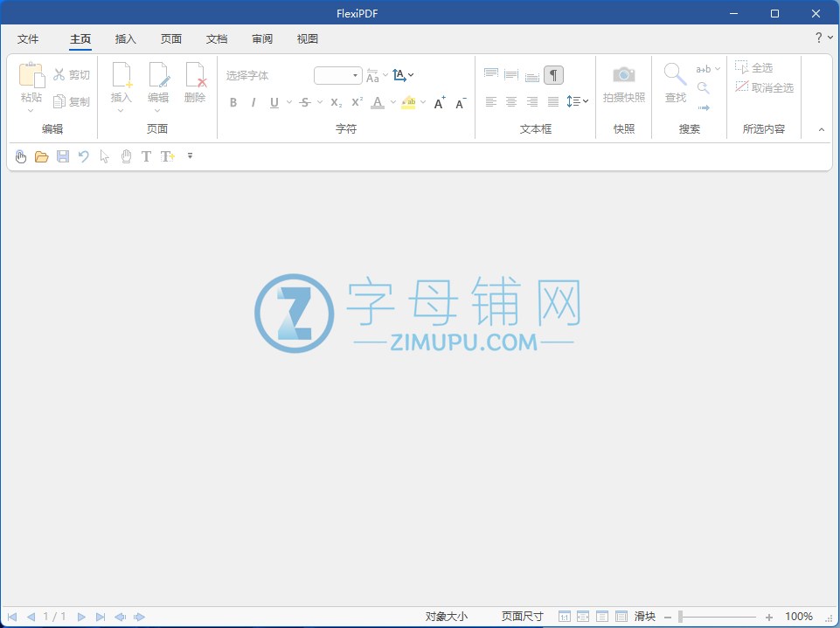Viewport: 840px width, 628px height.
Task: Click Select All (全选) button
Action: 754,67
